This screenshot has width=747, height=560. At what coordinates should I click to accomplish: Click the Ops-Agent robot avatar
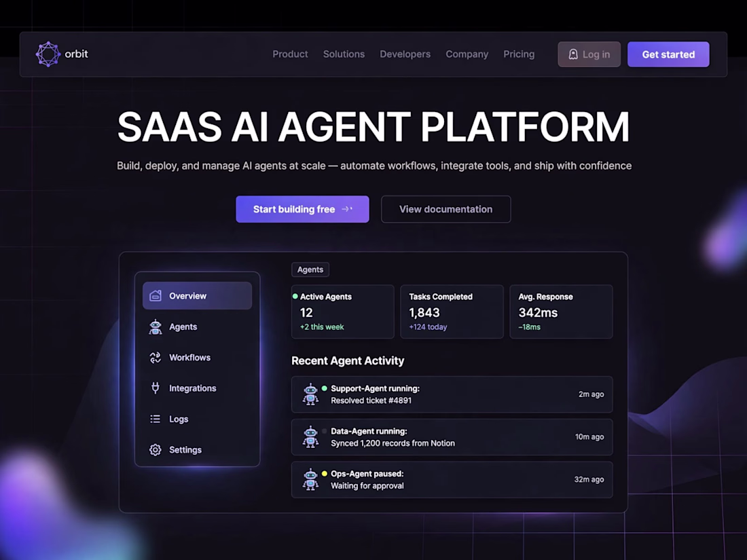click(310, 479)
